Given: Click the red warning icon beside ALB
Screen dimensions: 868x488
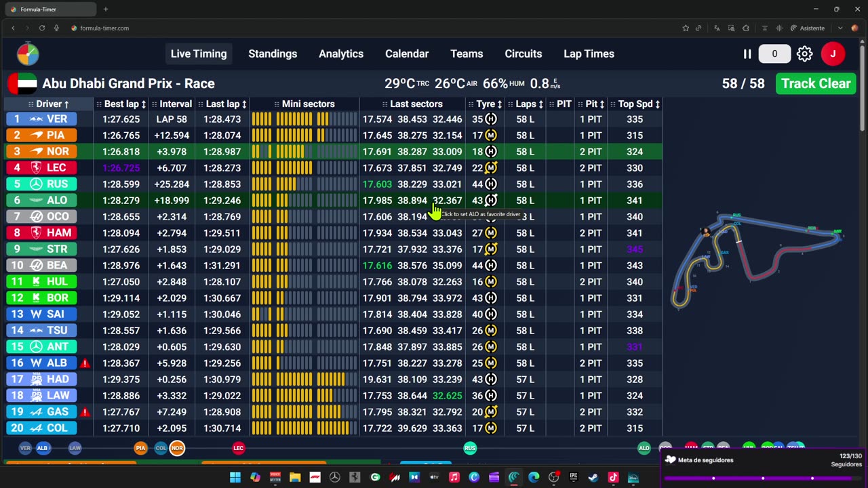Looking at the screenshot, I should [85, 363].
